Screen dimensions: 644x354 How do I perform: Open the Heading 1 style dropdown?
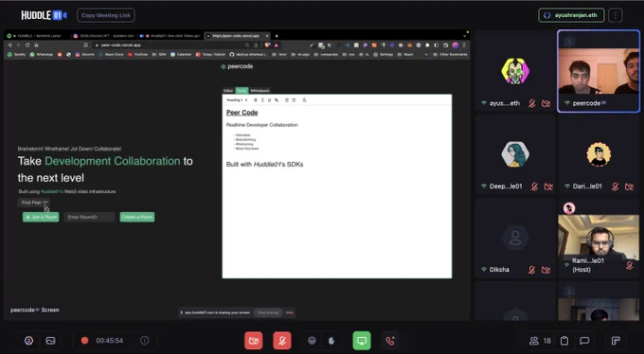pos(237,100)
